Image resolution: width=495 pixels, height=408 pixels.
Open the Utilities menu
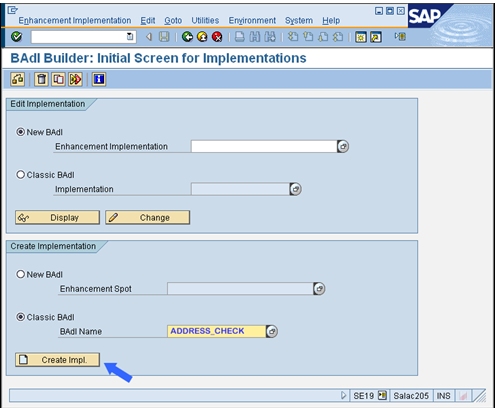[205, 21]
